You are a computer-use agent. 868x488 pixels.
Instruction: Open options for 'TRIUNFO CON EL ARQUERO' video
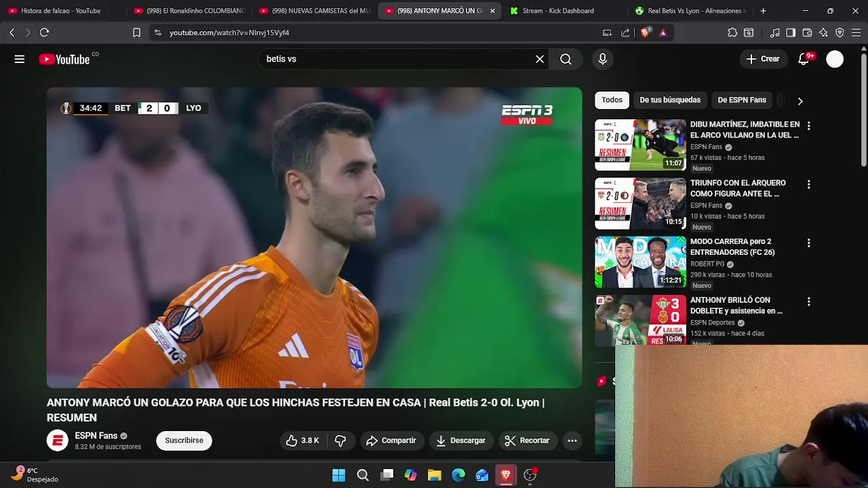pyautogui.click(x=808, y=184)
